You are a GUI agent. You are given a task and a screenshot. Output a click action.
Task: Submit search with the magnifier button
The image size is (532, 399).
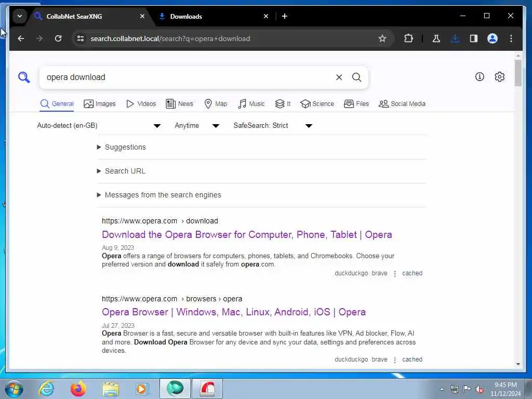pos(356,77)
